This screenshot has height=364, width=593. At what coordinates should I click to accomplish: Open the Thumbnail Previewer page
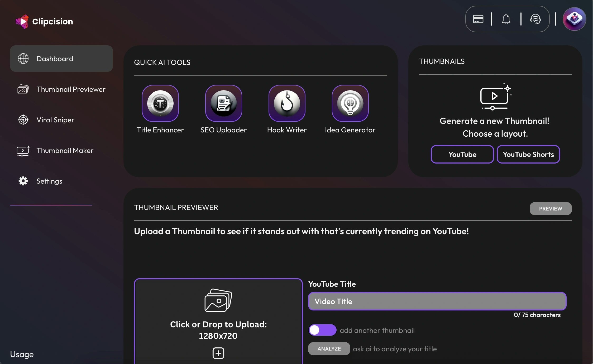pos(71,89)
